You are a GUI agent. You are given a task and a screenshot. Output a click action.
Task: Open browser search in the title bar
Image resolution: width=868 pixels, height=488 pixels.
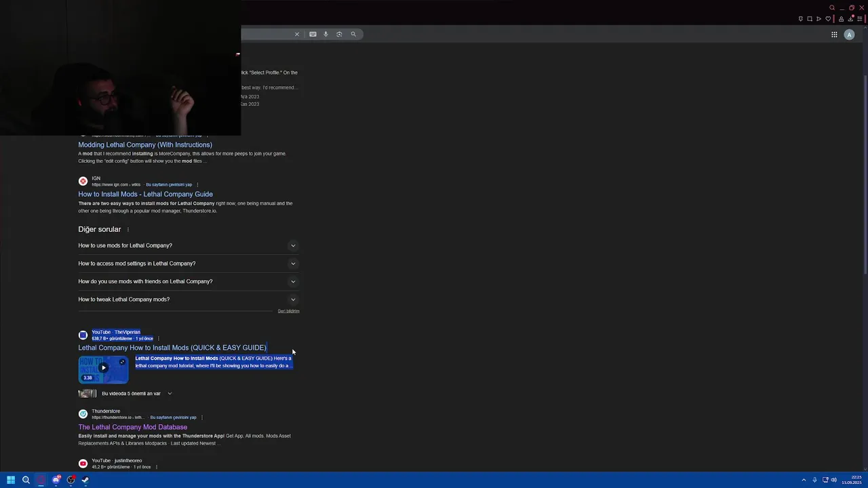[x=832, y=8]
